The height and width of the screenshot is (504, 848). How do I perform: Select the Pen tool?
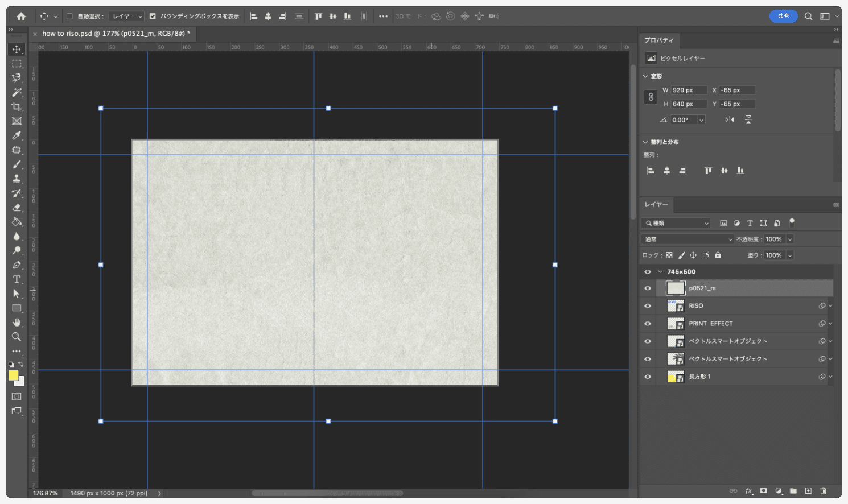[17, 265]
